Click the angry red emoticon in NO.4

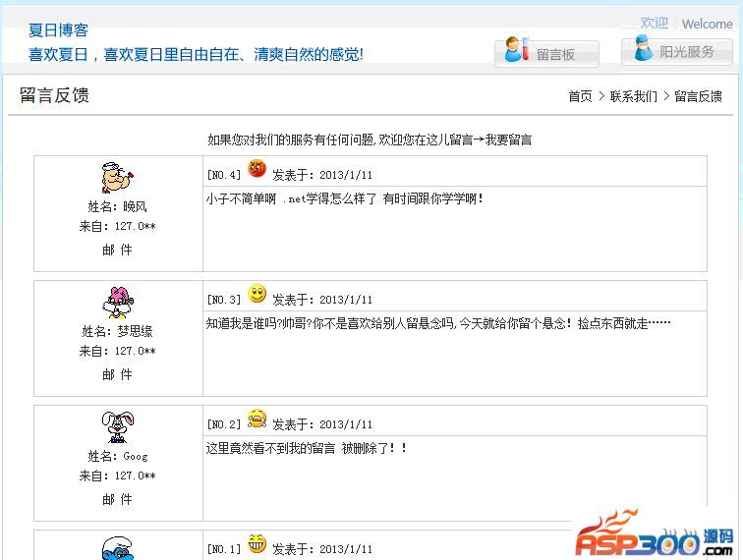(x=257, y=168)
